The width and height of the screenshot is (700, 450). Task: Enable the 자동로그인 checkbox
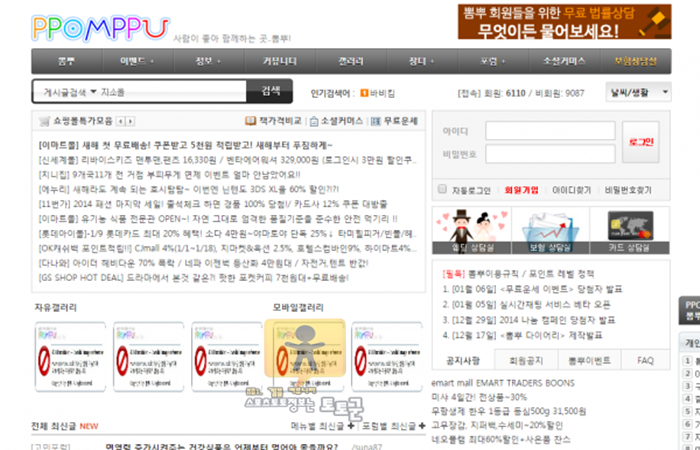442,189
